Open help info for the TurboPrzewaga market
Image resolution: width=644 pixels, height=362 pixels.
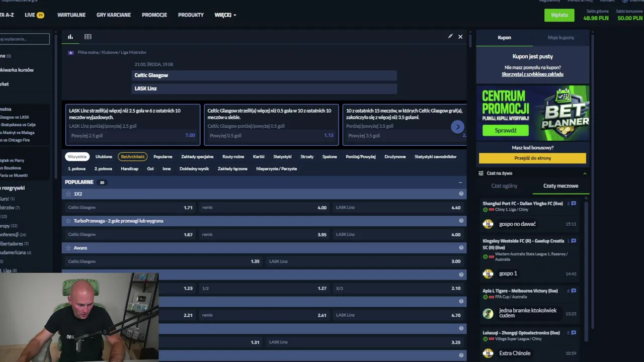pos(461,221)
